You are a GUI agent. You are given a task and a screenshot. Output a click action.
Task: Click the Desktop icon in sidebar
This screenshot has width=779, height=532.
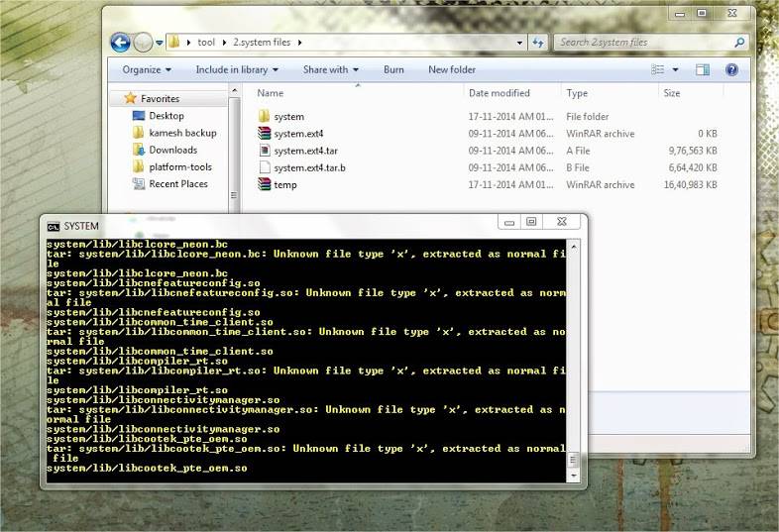139,115
